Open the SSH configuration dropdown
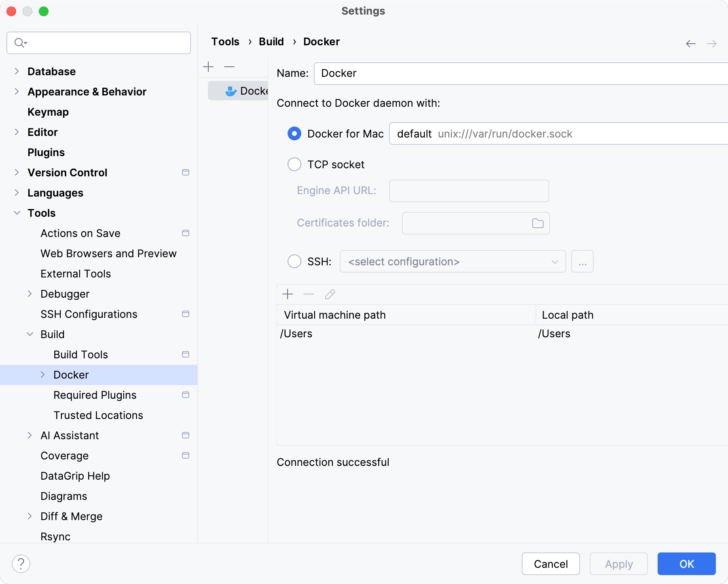 (554, 261)
